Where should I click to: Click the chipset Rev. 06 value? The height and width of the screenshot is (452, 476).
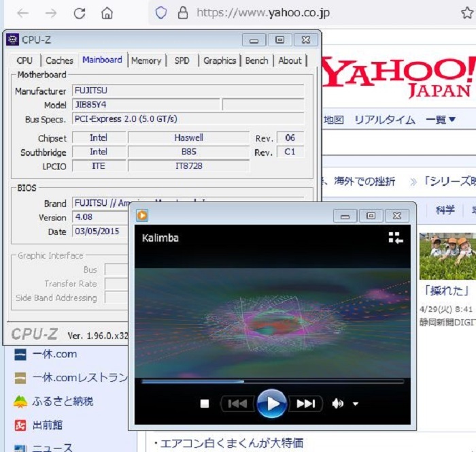pyautogui.click(x=290, y=138)
